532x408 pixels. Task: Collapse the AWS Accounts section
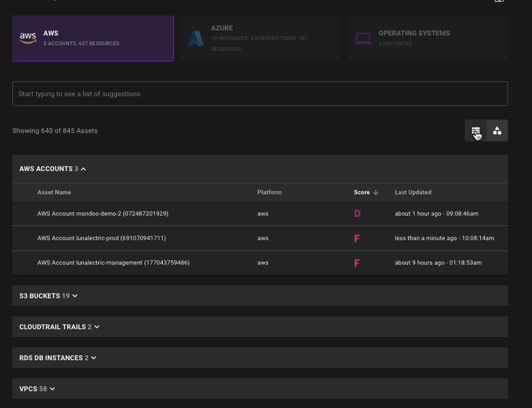(x=83, y=169)
